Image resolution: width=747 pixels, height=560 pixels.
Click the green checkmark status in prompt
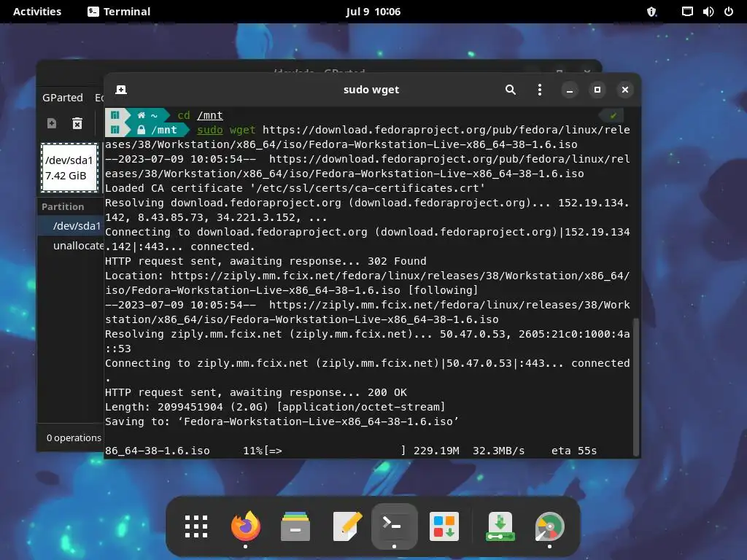[x=613, y=115]
